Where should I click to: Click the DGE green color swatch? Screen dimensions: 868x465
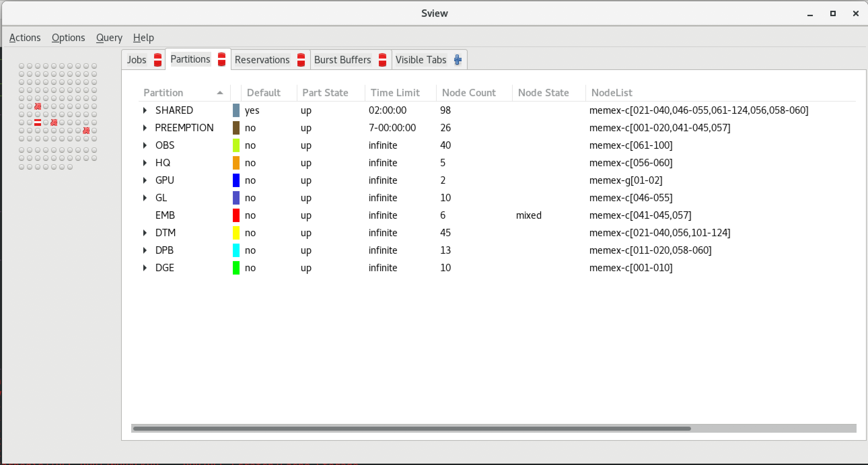pyautogui.click(x=236, y=268)
